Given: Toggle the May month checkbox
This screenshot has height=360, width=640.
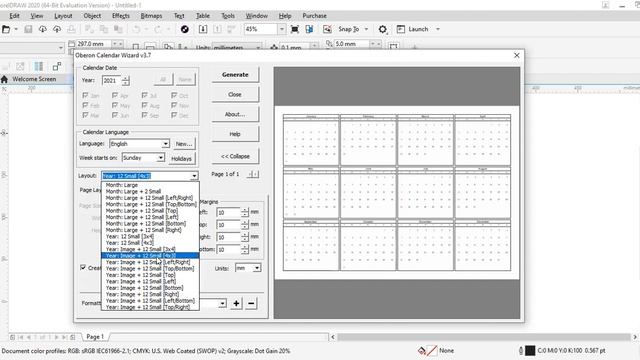Looking at the screenshot, I should click(115, 105).
